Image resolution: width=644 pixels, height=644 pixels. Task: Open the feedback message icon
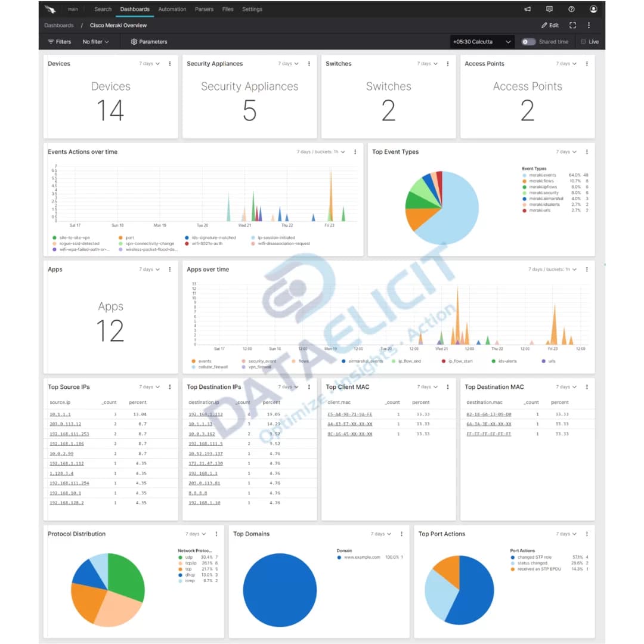coord(549,9)
